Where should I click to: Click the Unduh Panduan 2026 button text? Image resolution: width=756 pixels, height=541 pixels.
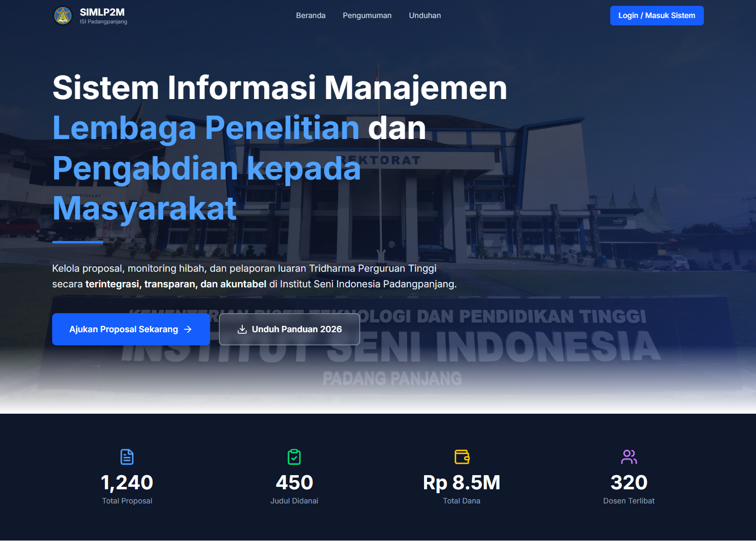[x=296, y=329]
